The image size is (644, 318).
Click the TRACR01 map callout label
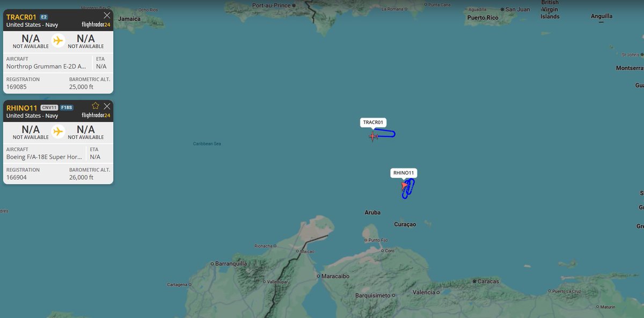click(372, 122)
